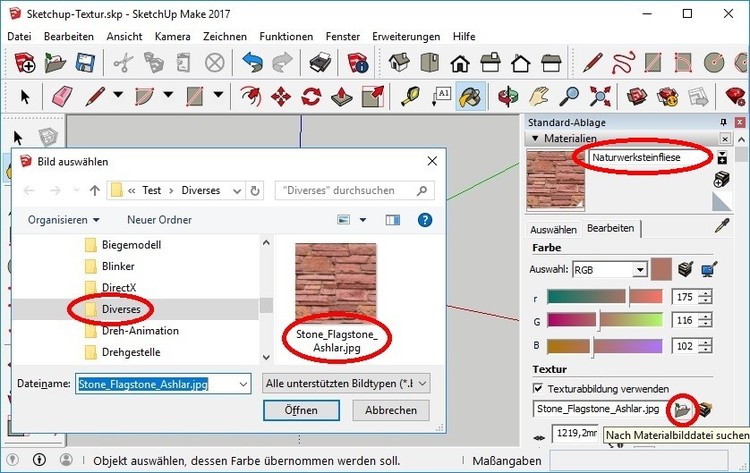Open the Dateiname combo box dropdown arrow
750x473 pixels.
click(x=243, y=384)
